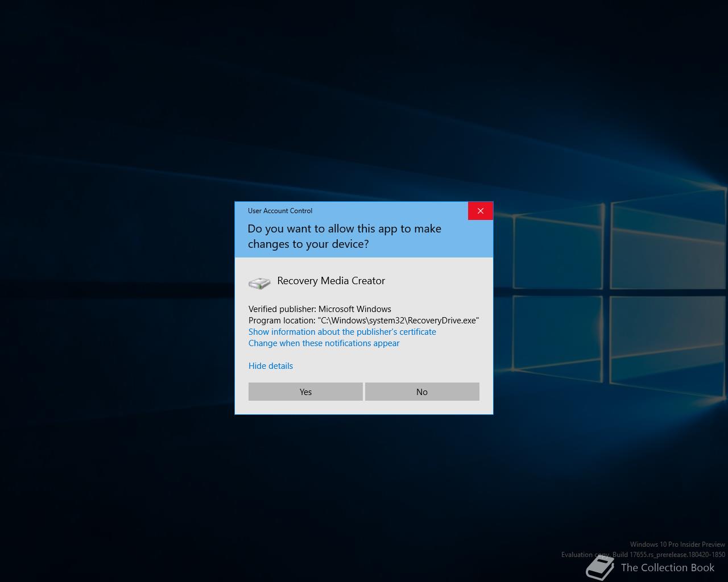Click No to deny the app
The width and height of the screenshot is (728, 582).
(x=422, y=392)
